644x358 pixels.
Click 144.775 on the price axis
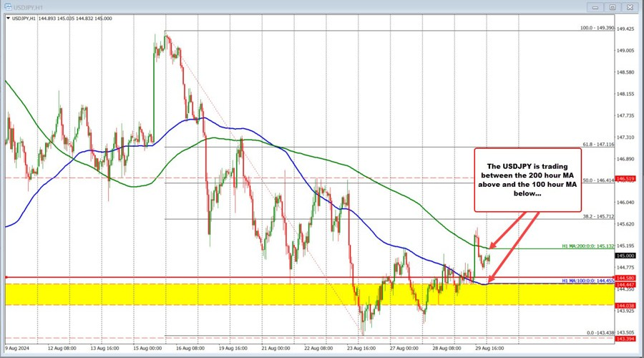coord(625,268)
